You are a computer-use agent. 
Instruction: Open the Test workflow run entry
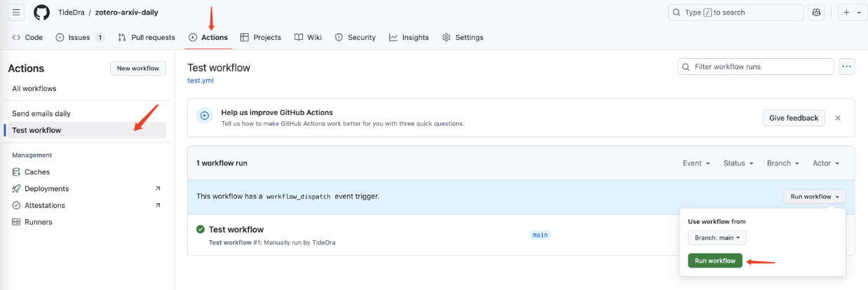click(x=236, y=229)
